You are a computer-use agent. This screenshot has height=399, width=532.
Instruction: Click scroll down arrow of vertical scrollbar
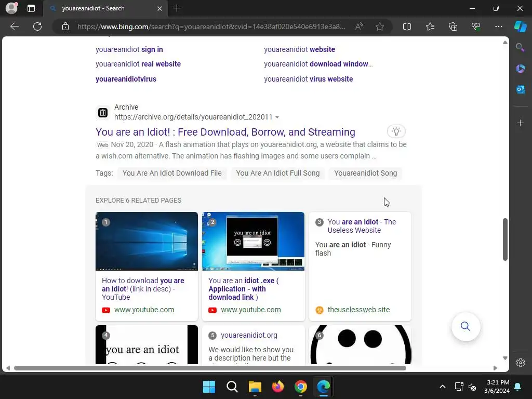pos(505,358)
